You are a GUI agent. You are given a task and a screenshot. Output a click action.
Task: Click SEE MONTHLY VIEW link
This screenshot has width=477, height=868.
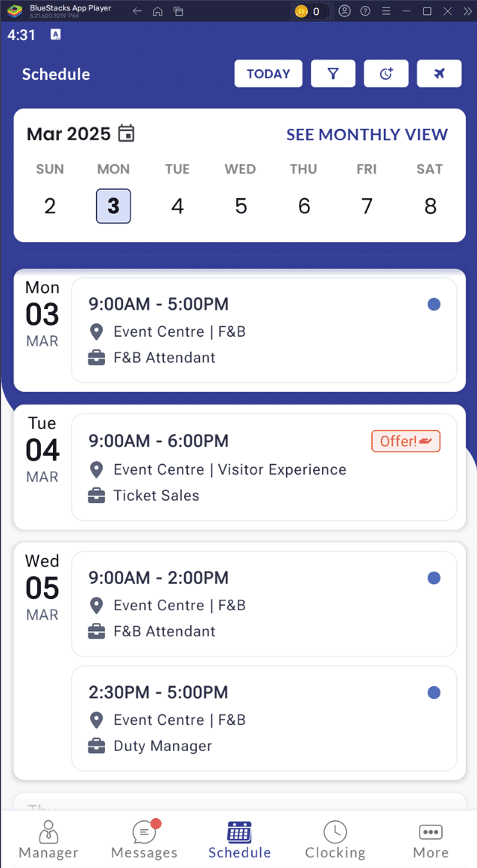tap(367, 135)
